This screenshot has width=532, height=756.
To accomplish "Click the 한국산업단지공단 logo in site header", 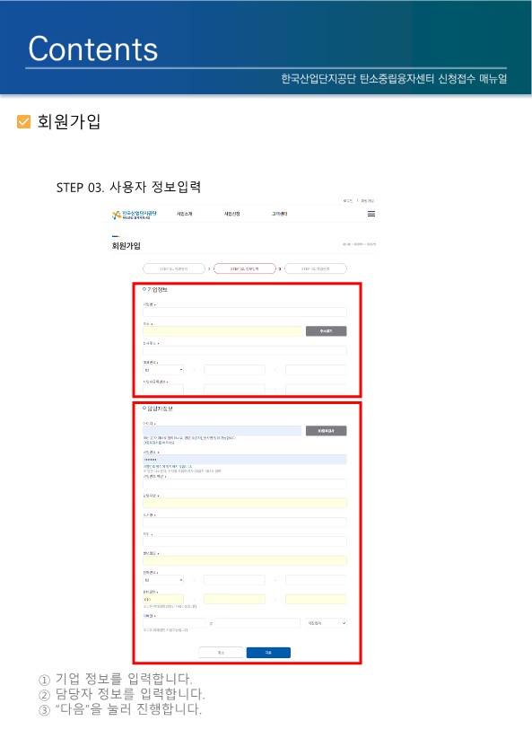I will coord(134,215).
